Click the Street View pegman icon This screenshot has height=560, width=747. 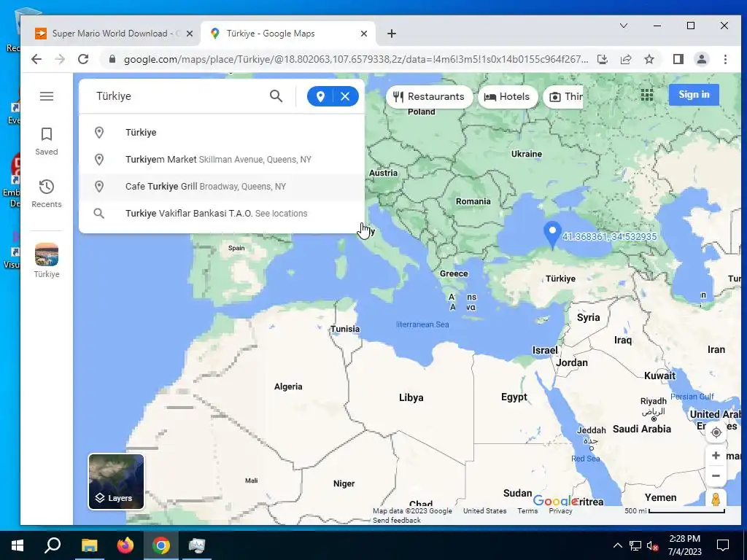click(x=716, y=499)
